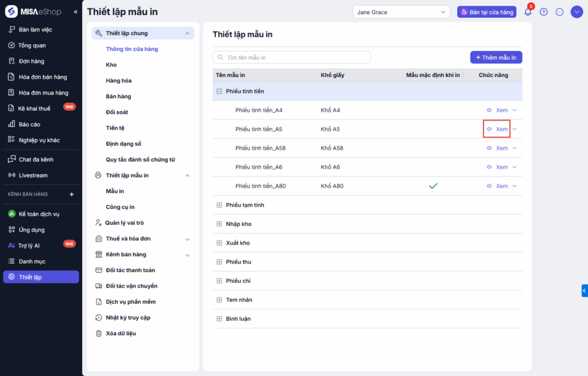
Task: Expand the Phiếu tạm tính group
Action: pos(219,205)
